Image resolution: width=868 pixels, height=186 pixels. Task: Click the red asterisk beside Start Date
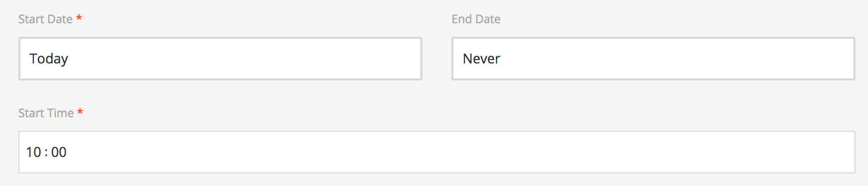coord(79,18)
